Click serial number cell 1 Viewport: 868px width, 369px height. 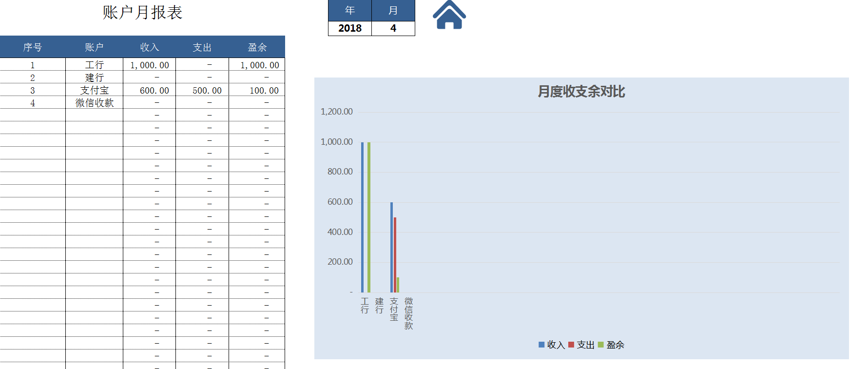tap(33, 65)
